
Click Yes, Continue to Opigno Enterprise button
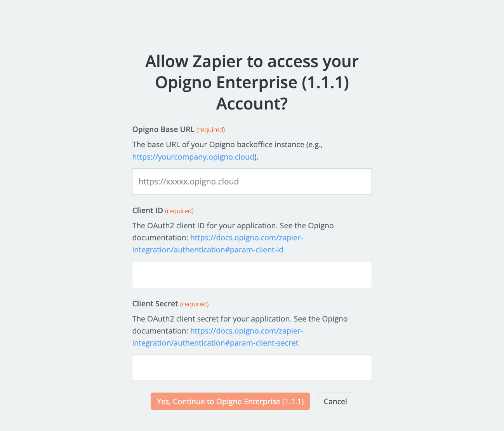point(230,401)
